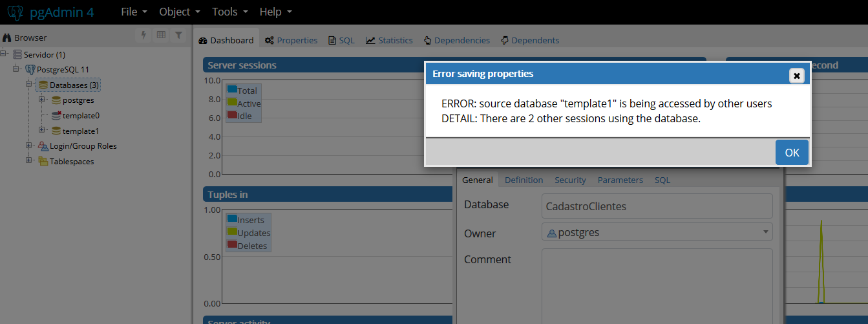Switch to the Dependents tab
868x324 pixels.
click(530, 40)
